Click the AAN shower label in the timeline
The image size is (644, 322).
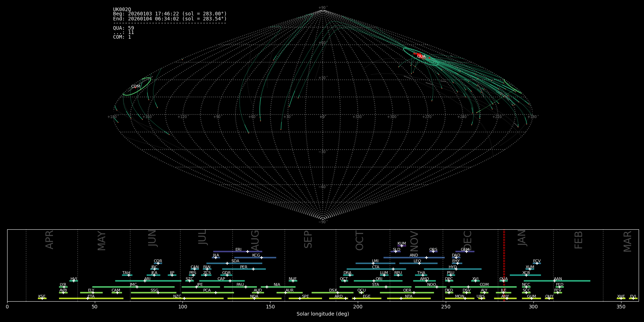[x=558, y=279]
